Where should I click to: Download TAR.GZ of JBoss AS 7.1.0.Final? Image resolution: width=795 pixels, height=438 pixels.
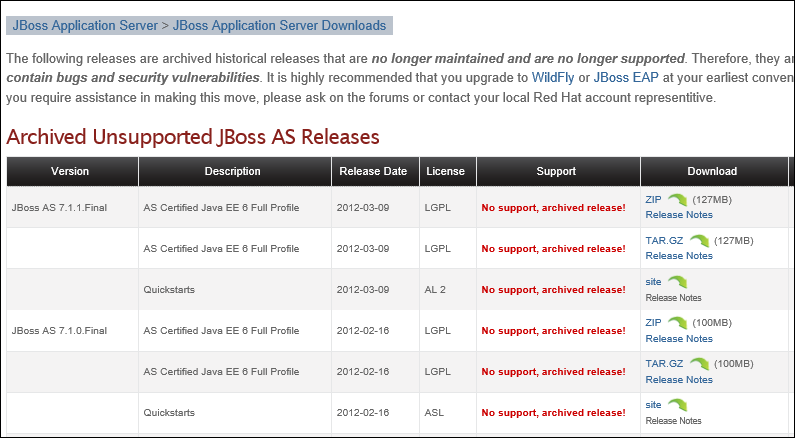click(664, 364)
